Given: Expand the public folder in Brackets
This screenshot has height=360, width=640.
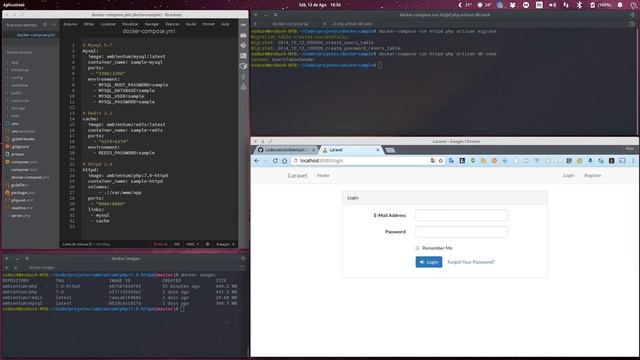Looking at the screenshot, I should coord(16,93).
